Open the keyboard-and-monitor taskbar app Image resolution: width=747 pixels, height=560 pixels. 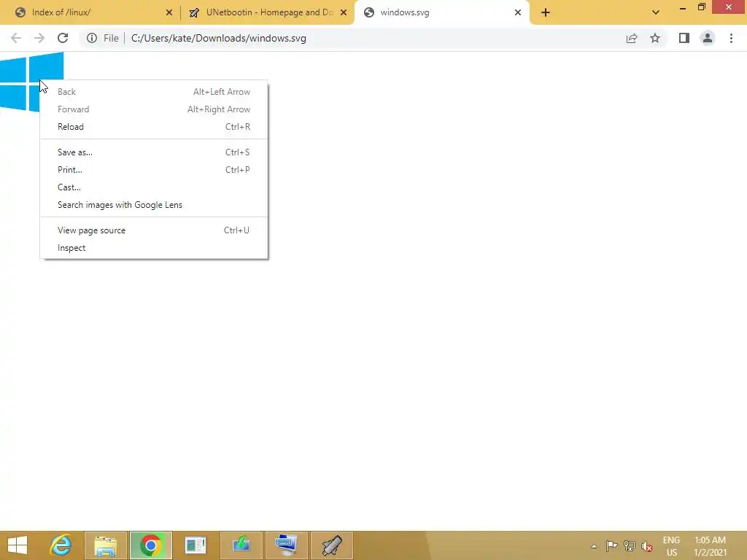286,545
